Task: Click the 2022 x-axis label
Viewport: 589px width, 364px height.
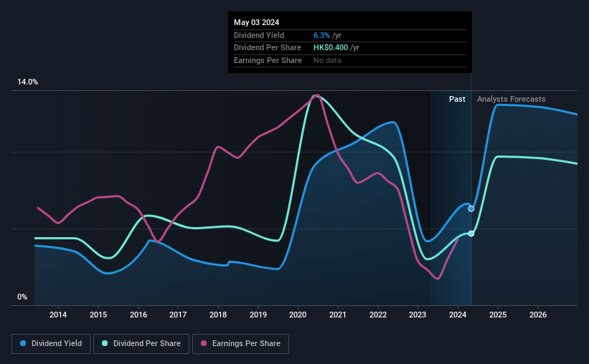Action: pos(378,315)
